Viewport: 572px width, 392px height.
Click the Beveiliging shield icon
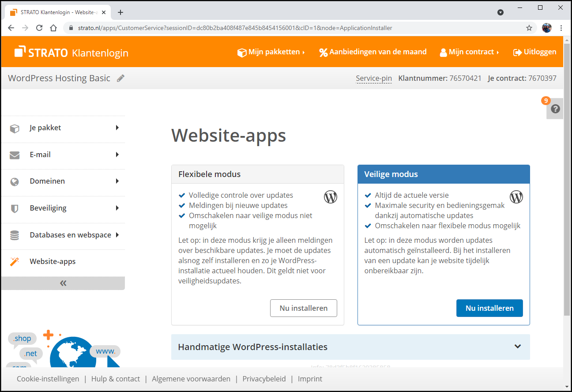15,208
